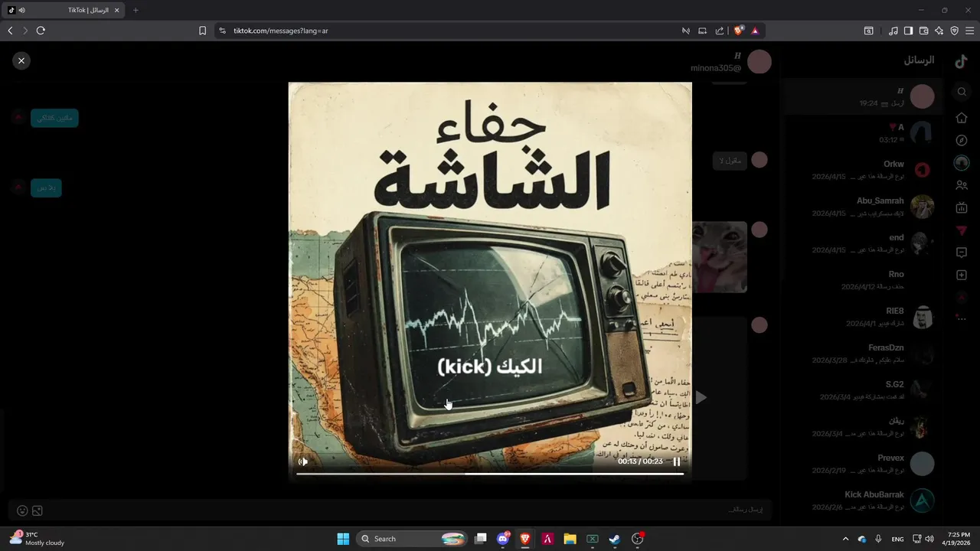Click the Upload plus icon in the sidebar
Image resolution: width=980 pixels, height=551 pixels.
[x=962, y=275]
